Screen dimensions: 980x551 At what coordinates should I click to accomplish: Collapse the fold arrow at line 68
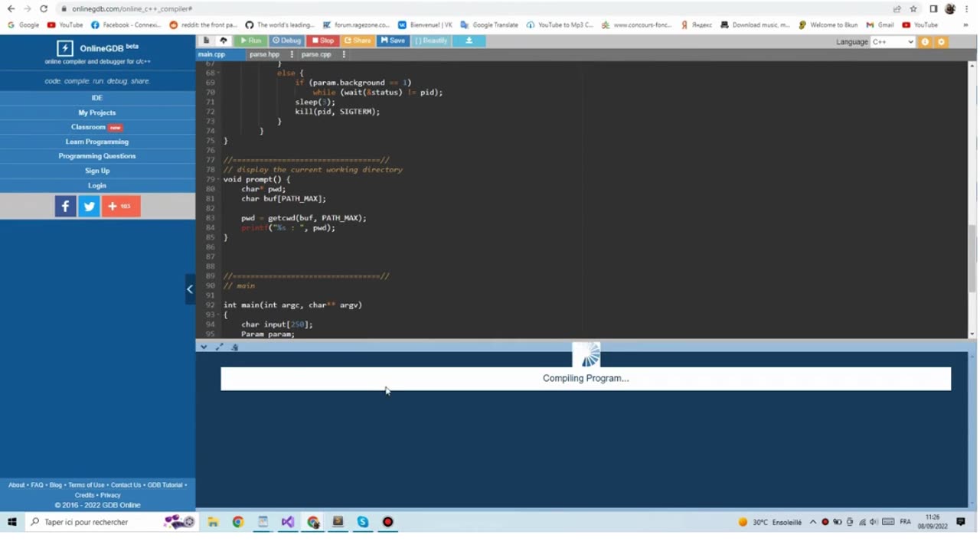[218, 73]
